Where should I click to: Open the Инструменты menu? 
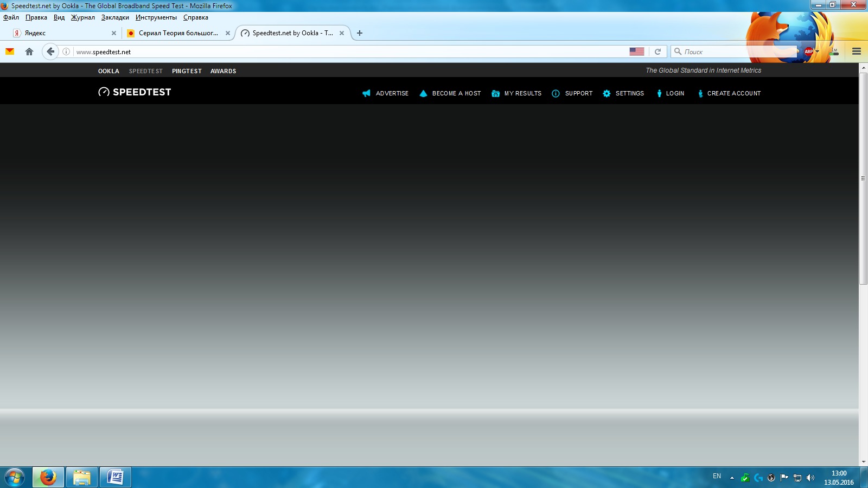[x=156, y=17]
